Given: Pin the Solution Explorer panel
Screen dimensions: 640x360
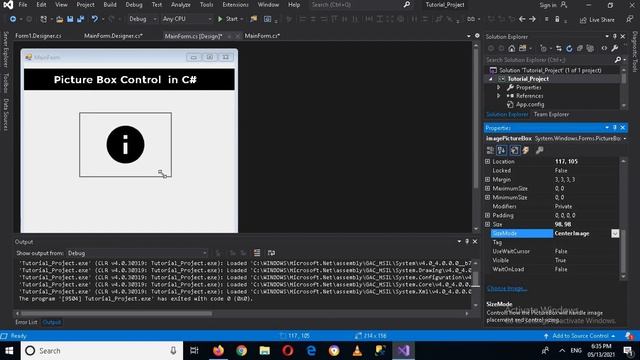Looking at the screenshot, I should click(x=615, y=37).
